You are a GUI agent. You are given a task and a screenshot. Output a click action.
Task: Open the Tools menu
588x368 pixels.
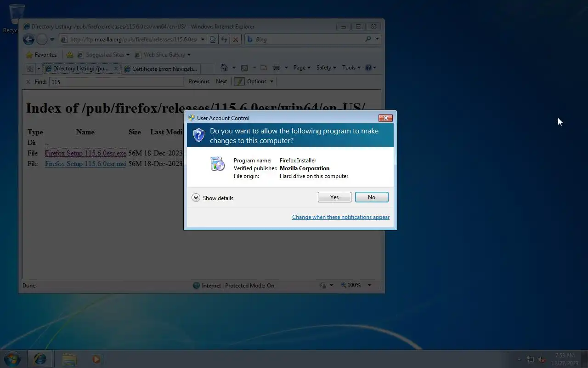pos(351,68)
